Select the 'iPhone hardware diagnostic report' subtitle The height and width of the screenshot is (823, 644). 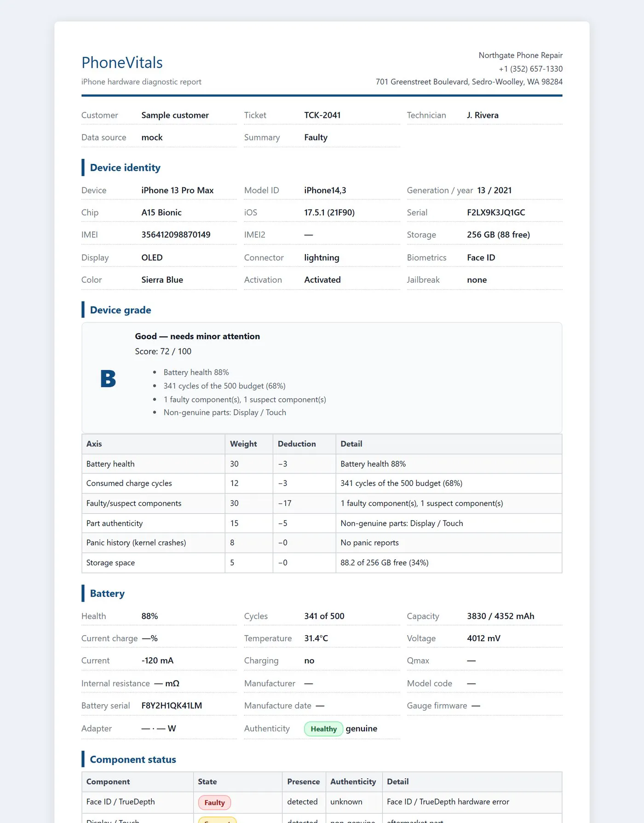pos(141,82)
